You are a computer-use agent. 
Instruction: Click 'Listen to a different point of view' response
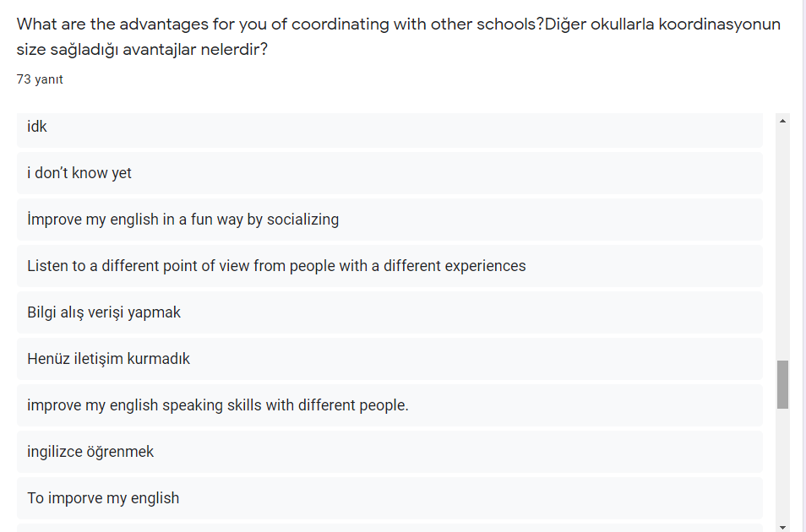coord(389,266)
